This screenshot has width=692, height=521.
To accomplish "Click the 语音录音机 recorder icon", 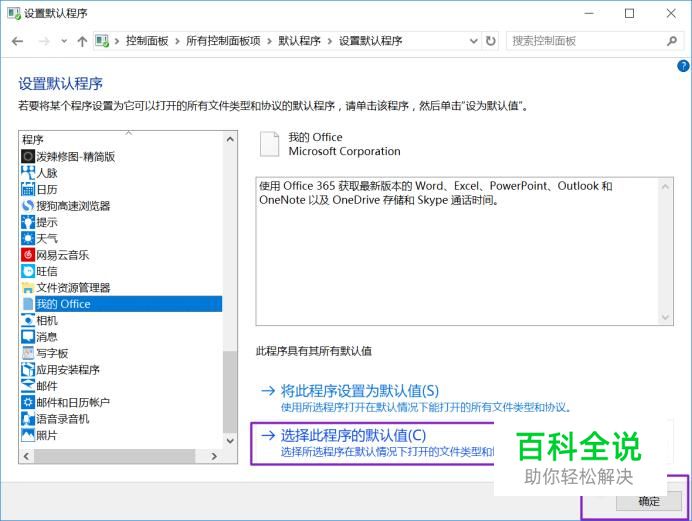I will click(x=28, y=419).
